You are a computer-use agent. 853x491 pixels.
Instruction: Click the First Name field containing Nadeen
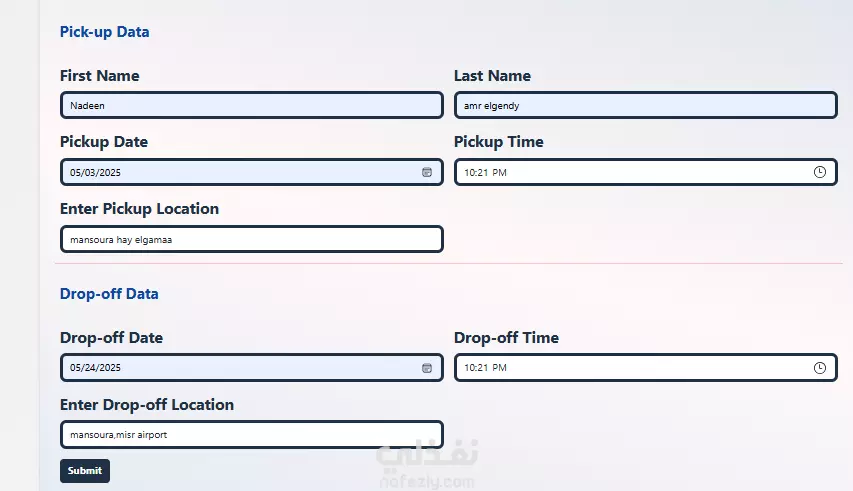tap(252, 105)
